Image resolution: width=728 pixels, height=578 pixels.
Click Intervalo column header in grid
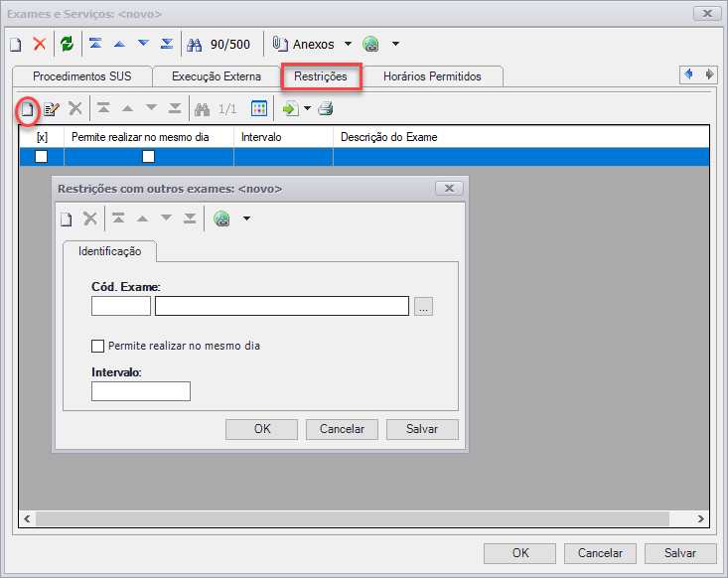[283, 137]
